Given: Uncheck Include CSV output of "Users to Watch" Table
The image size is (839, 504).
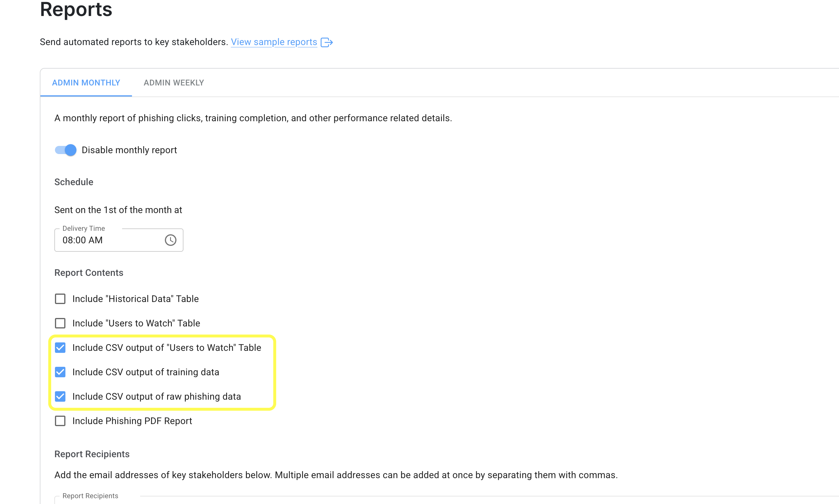Looking at the screenshot, I should 60,347.
